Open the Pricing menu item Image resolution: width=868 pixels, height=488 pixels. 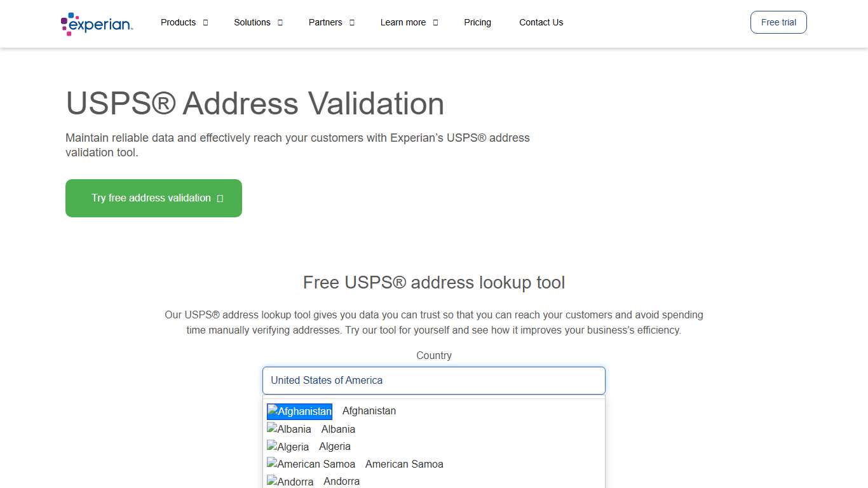point(477,22)
